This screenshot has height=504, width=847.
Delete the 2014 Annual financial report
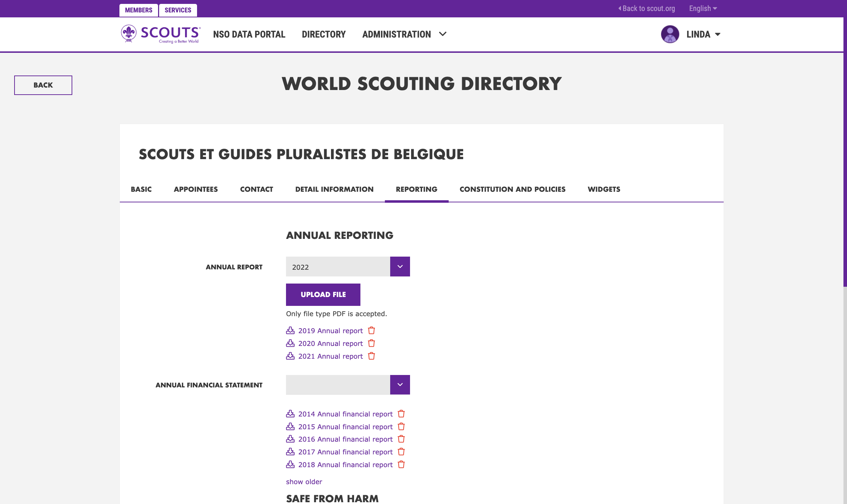click(401, 414)
